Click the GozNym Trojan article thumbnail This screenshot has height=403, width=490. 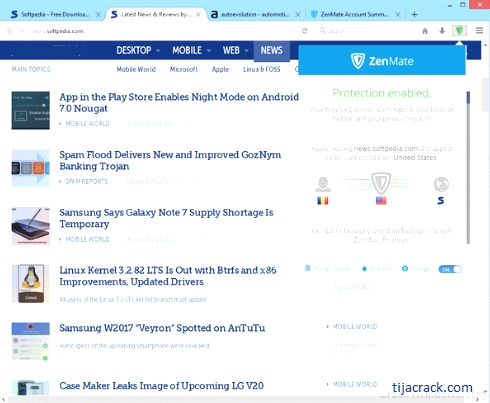tap(31, 168)
